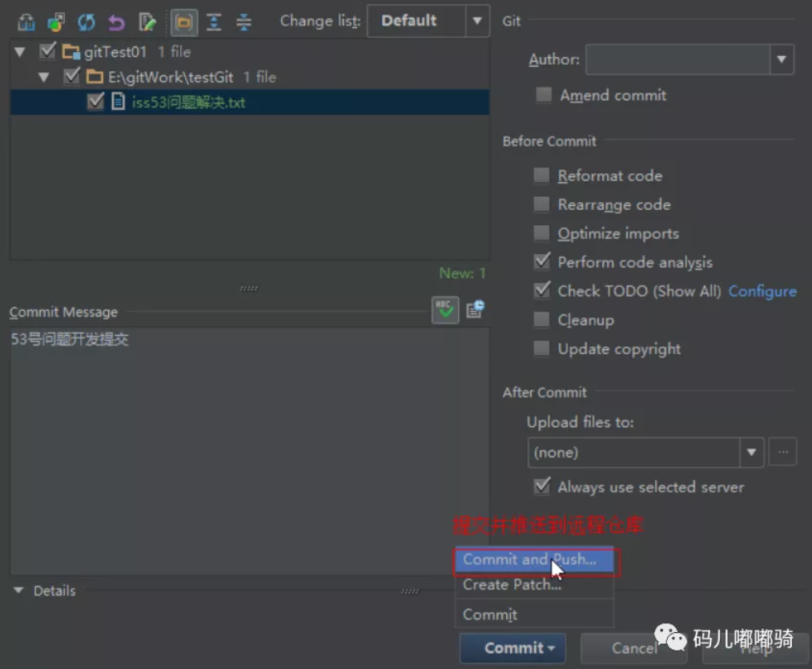Disable Perform code analysis checkbox
Screen dimensions: 812x669
[x=541, y=261]
